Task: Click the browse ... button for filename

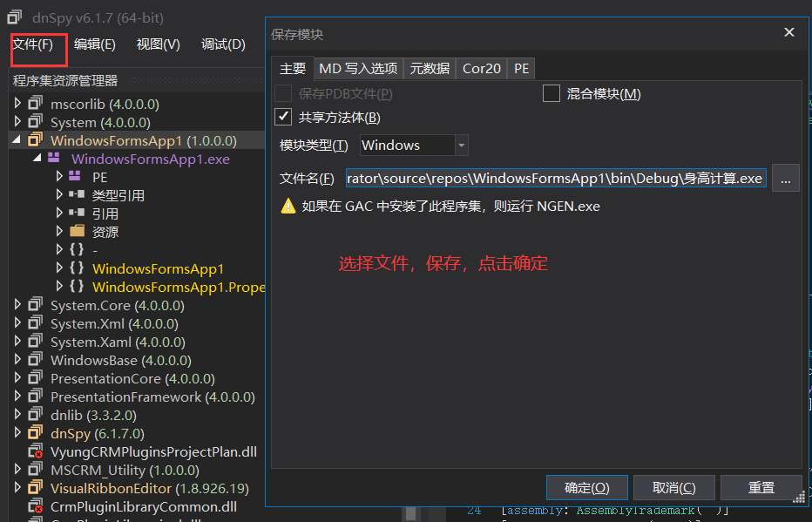Action: [785, 179]
